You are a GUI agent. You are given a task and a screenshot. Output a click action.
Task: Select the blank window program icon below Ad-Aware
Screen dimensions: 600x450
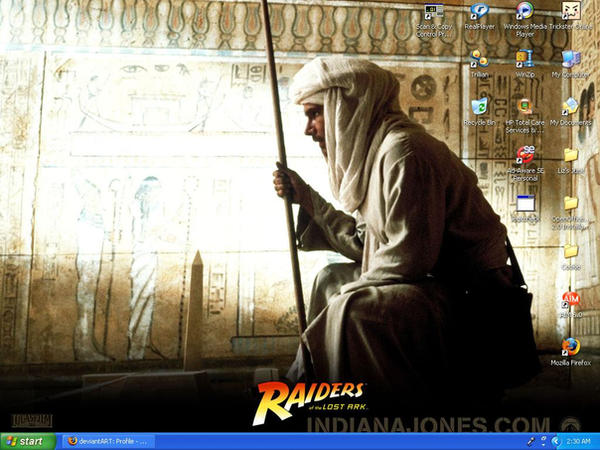[x=525, y=209]
